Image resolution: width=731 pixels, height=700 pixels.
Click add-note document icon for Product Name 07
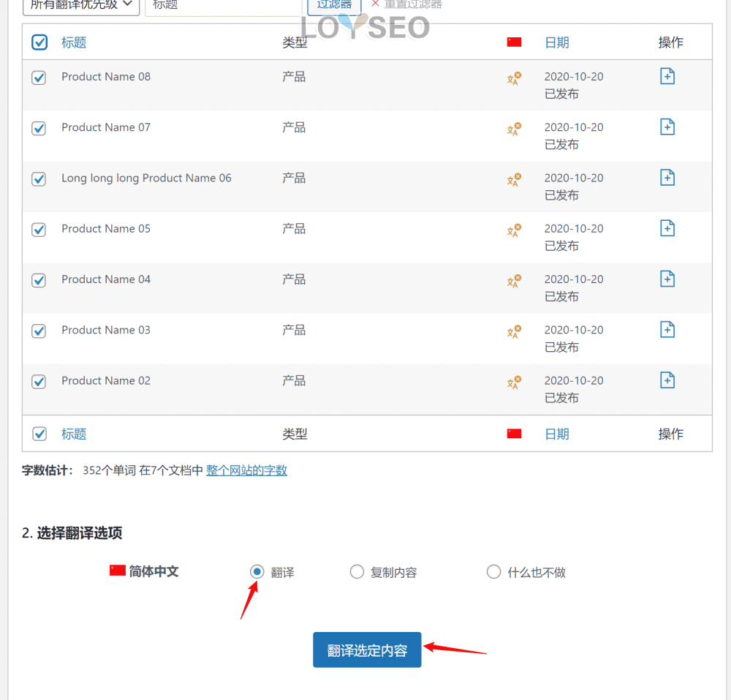(667, 127)
